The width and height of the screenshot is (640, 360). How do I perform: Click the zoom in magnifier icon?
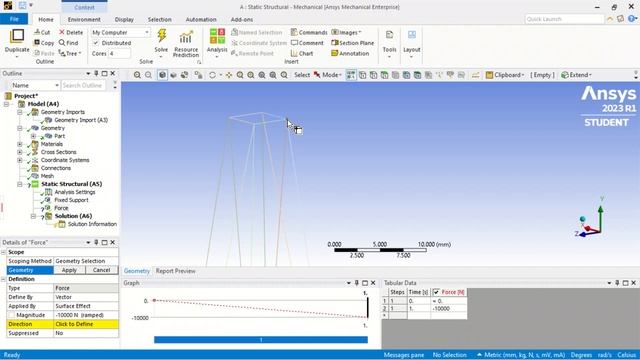(137, 75)
